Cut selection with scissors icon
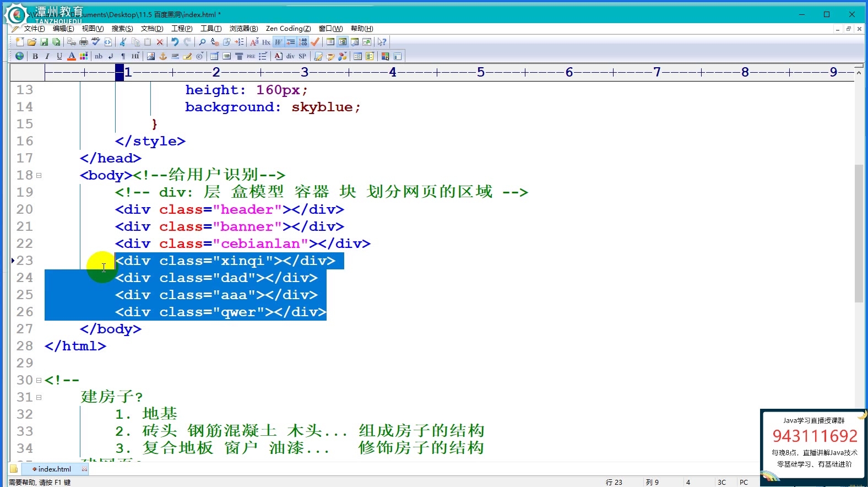Viewport: 868px width, 487px height. (x=123, y=42)
